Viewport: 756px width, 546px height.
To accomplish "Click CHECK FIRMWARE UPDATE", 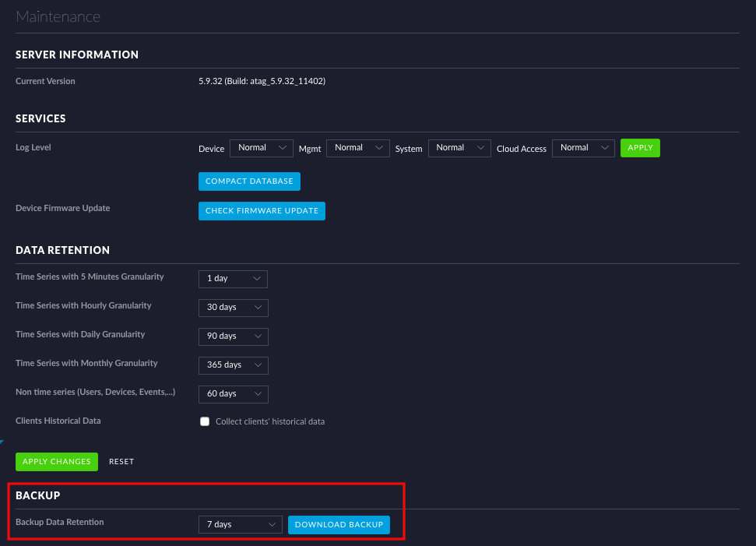I will tap(262, 210).
